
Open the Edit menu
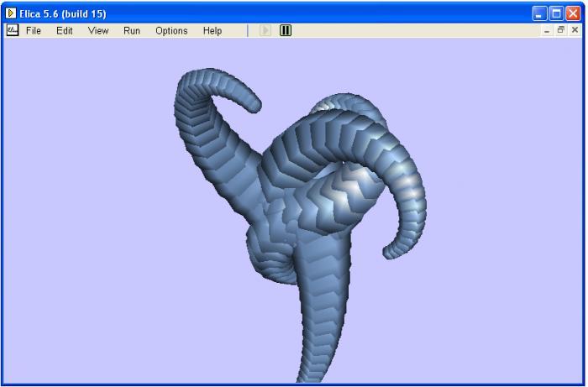65,31
